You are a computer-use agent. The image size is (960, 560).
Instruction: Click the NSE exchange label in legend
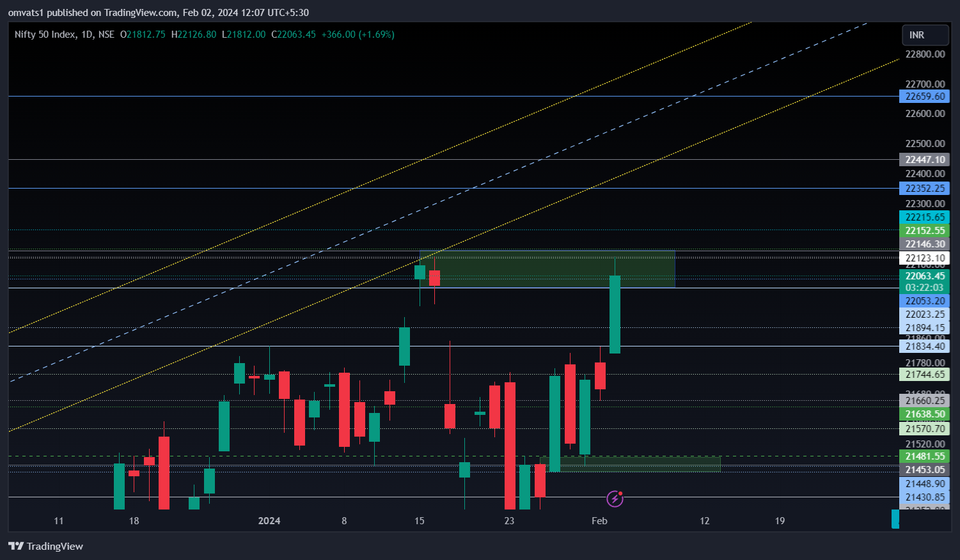(107, 35)
